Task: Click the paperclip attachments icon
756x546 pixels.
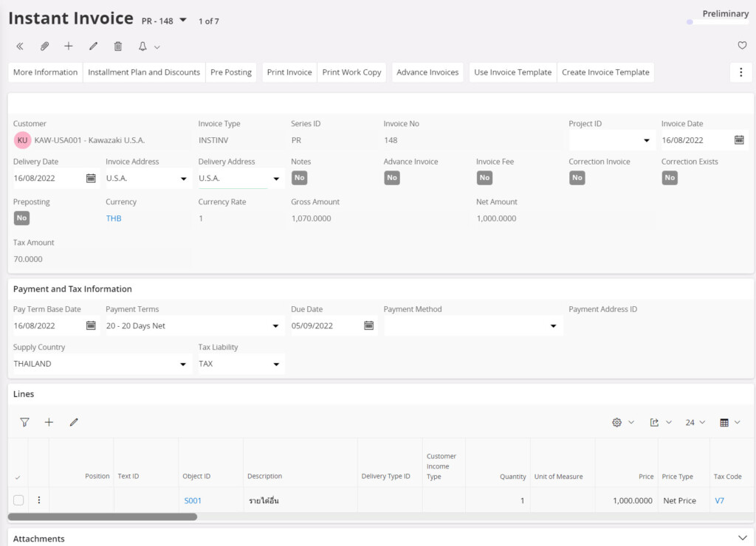Action: point(44,46)
